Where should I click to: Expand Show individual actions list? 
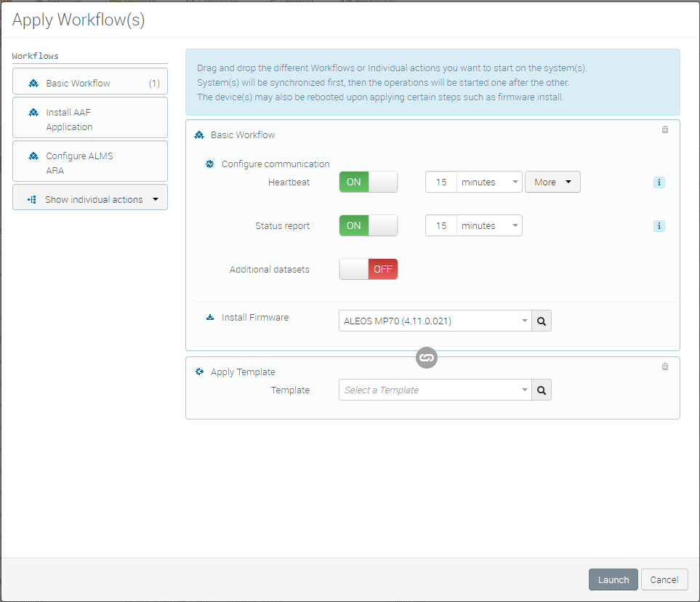(90, 199)
